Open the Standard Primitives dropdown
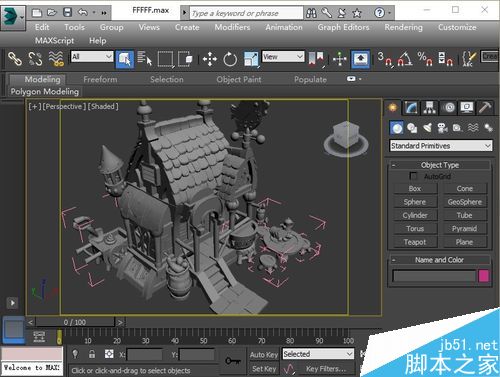Viewport: 500px width, 377px height. (441, 146)
